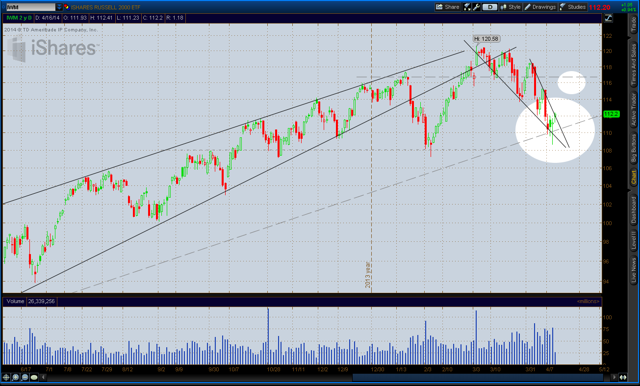Click the horizontal timeline scrollbar thumb
640x386 pixels.
pos(478,377)
